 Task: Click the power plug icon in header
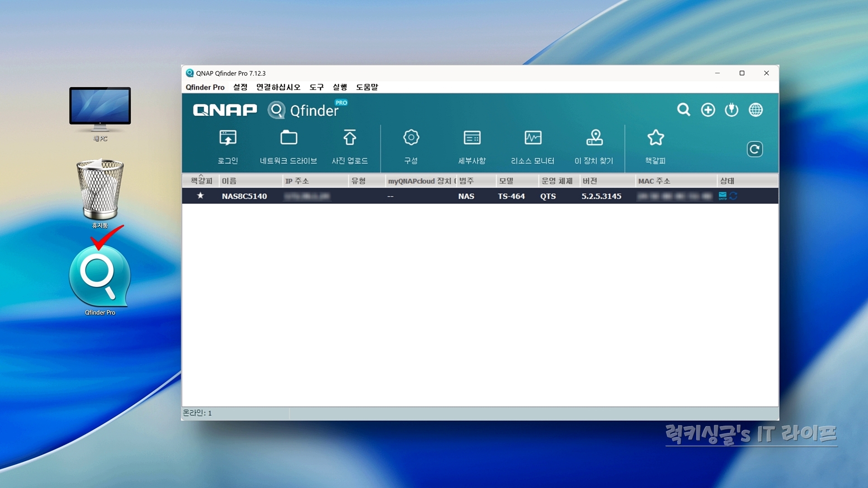[731, 110]
